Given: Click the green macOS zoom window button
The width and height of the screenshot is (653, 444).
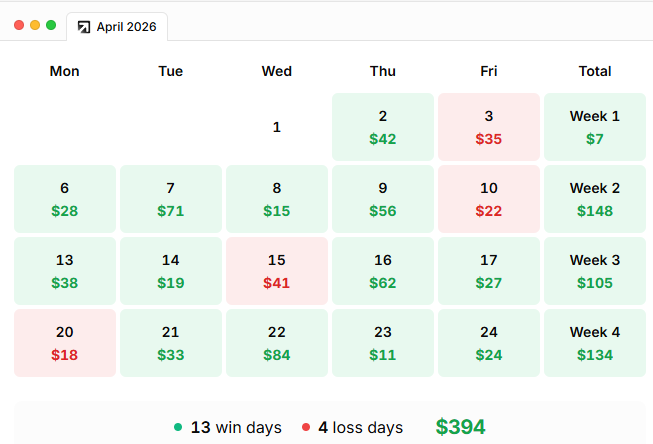Looking at the screenshot, I should pyautogui.click(x=51, y=25).
